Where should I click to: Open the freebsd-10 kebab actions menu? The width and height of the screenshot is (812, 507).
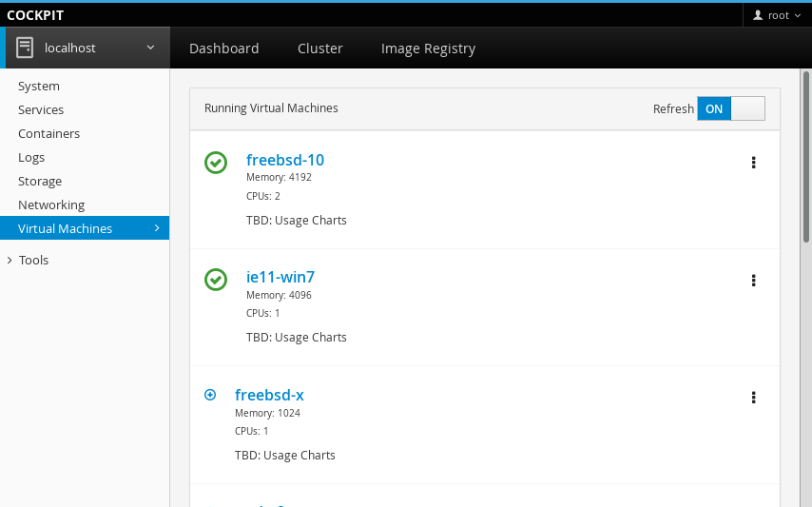click(753, 163)
